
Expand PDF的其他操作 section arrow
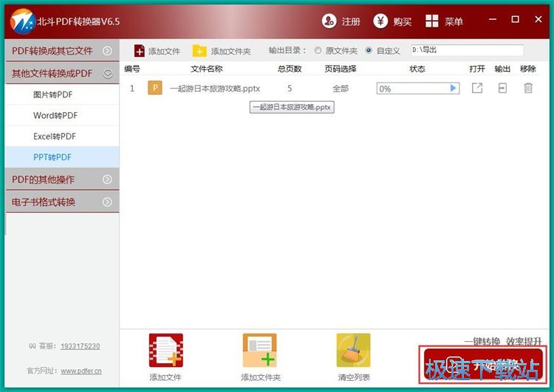107,179
